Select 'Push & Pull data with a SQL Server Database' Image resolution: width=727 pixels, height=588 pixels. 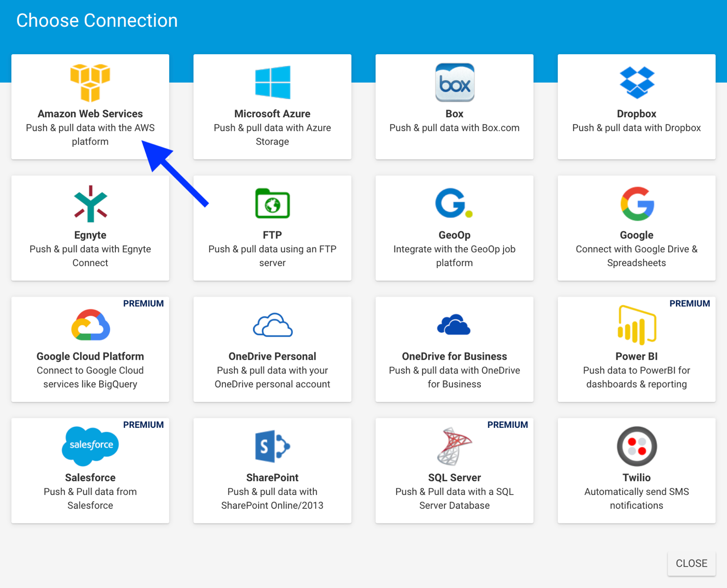[x=455, y=499]
